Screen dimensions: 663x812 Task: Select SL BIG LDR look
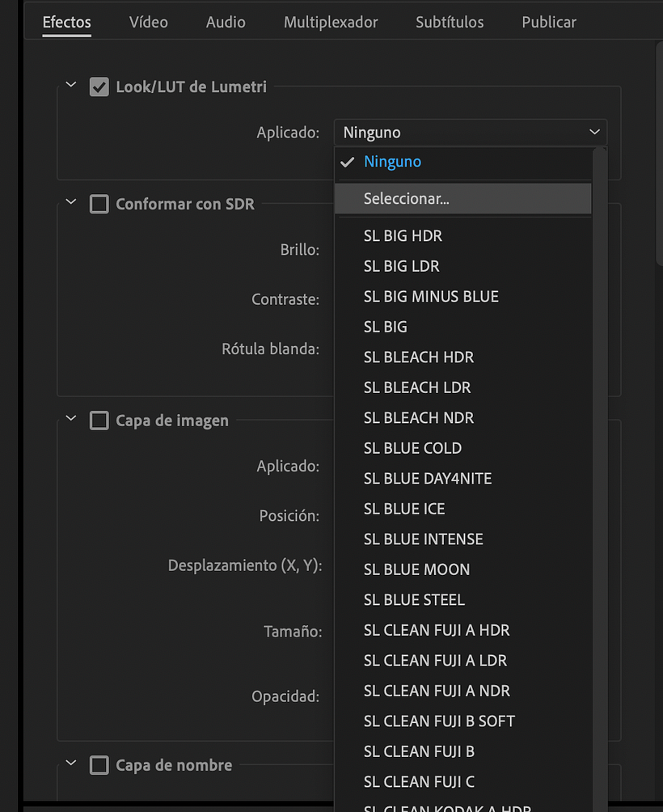click(462, 266)
